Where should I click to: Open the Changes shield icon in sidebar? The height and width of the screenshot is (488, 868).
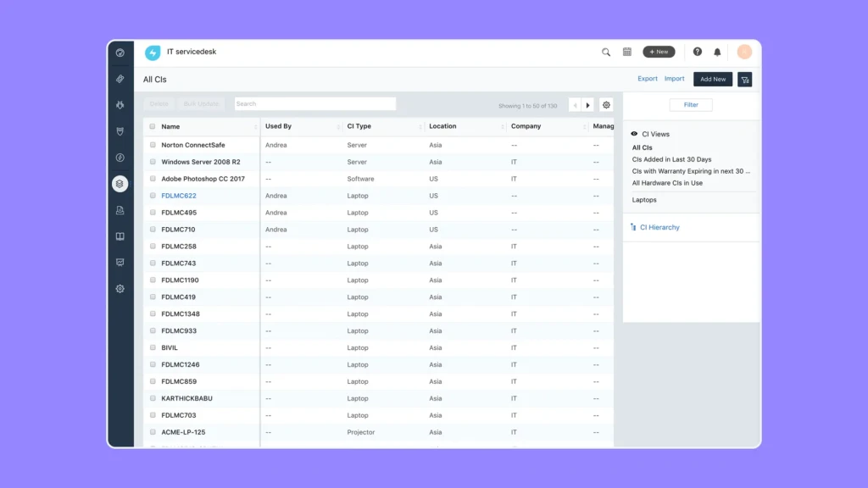pyautogui.click(x=120, y=131)
